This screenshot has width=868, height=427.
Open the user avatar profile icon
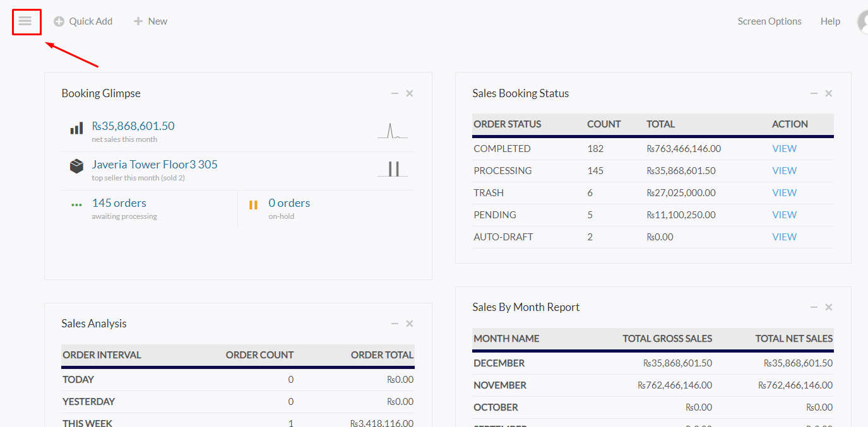(862, 22)
